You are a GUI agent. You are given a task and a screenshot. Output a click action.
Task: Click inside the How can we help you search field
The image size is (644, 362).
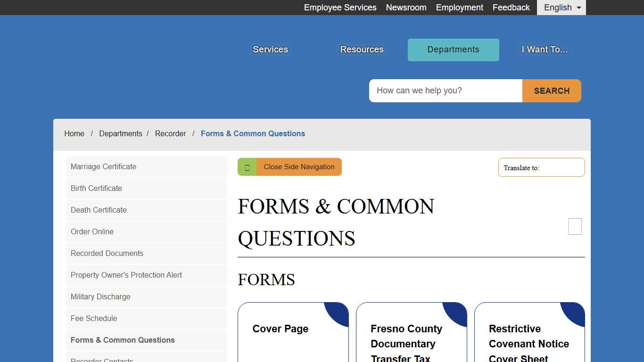pos(445,90)
